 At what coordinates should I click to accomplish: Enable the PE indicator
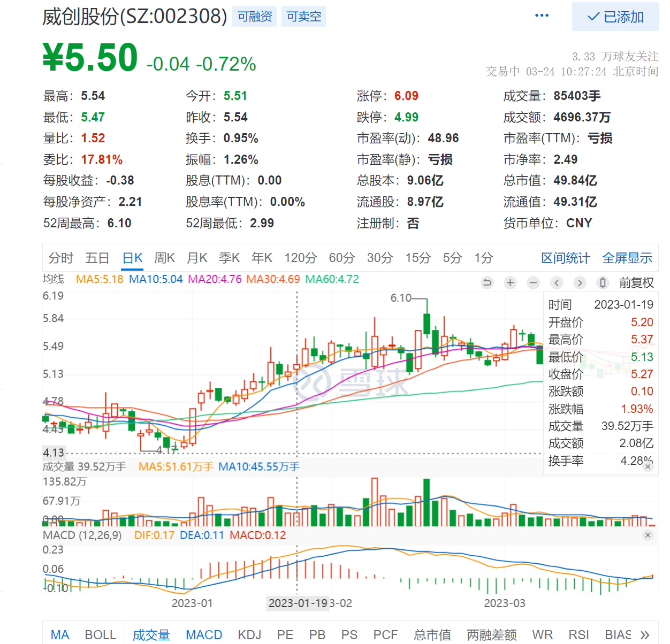coord(285,635)
